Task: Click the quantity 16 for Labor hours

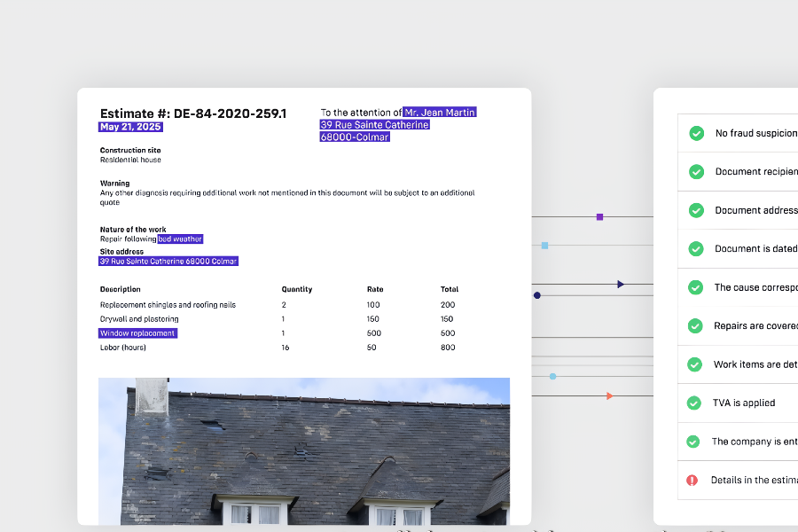Action: [285, 348]
